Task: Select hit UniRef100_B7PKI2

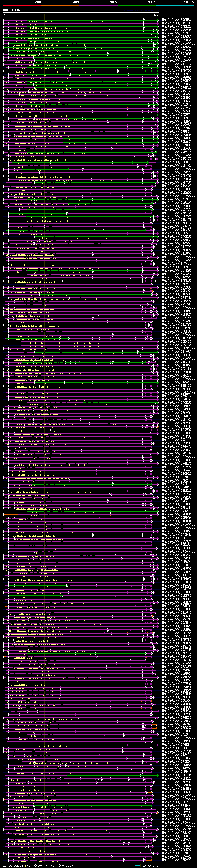Action: [177, 223]
